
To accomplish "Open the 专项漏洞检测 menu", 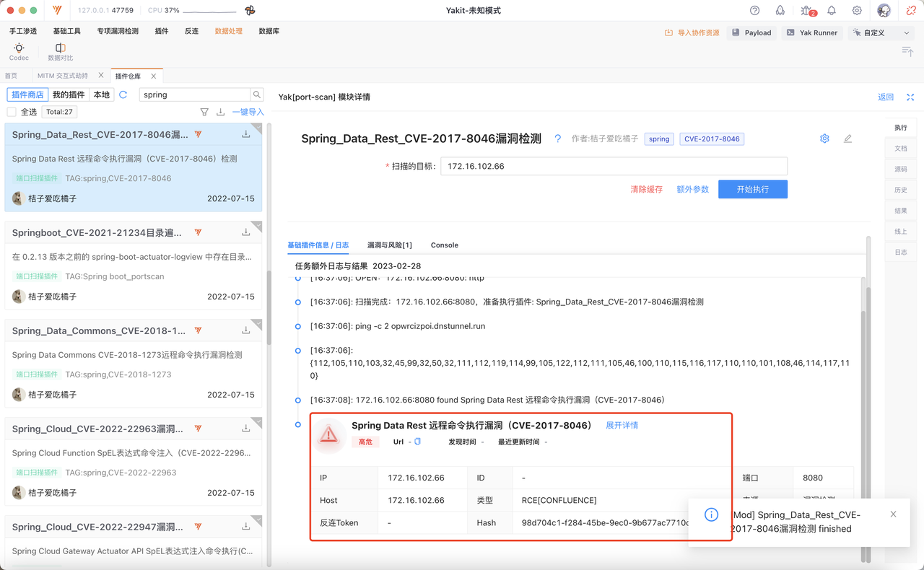I will [118, 31].
